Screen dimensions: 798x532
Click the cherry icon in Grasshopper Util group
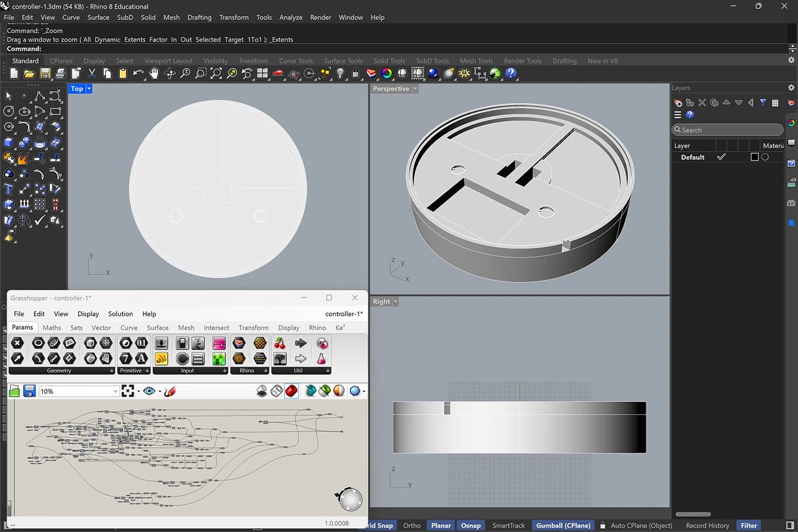pos(280,344)
